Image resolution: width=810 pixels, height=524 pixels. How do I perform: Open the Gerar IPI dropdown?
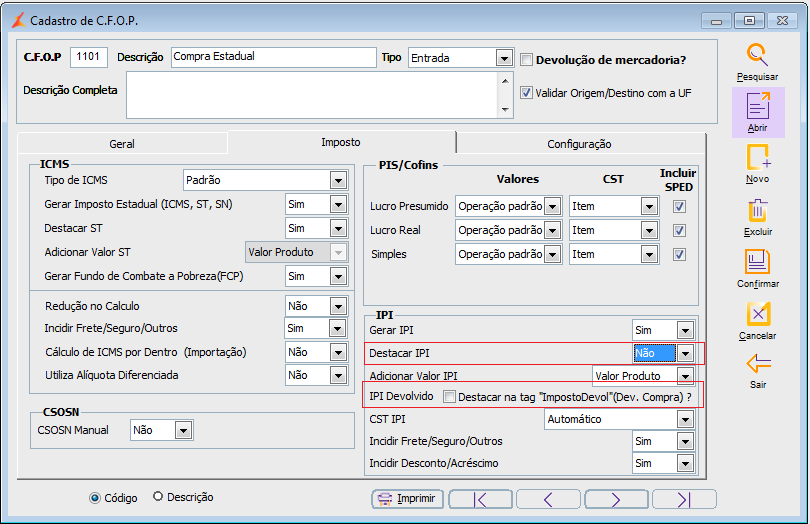[686, 330]
